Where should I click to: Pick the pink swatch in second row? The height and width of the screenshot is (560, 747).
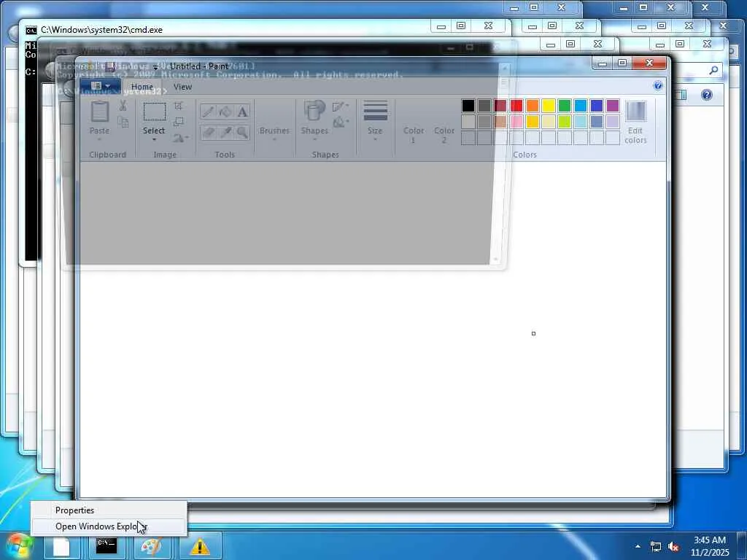(516, 122)
